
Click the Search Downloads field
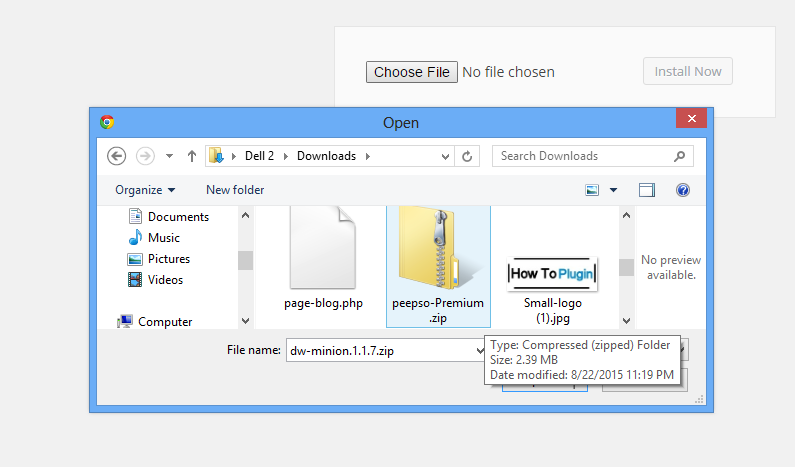click(x=593, y=156)
